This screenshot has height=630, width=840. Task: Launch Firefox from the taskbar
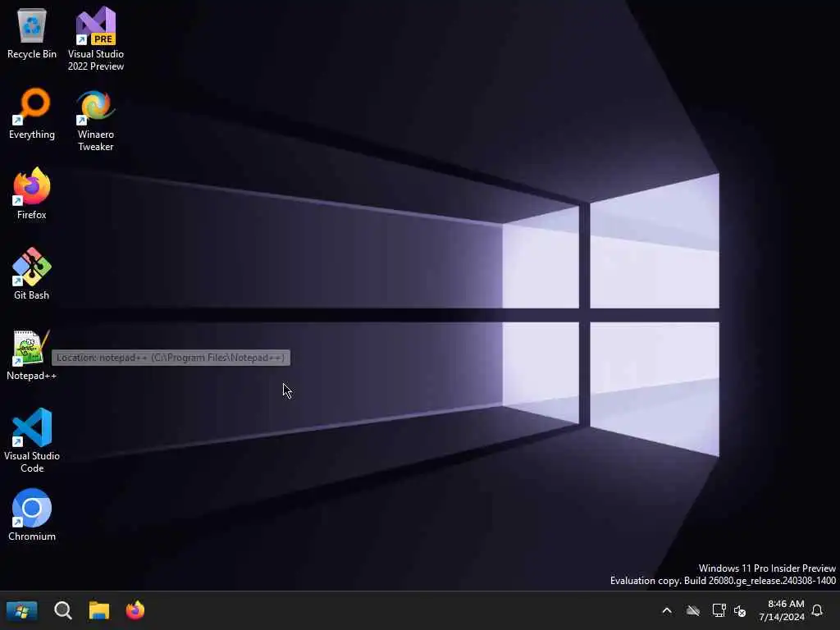135,610
